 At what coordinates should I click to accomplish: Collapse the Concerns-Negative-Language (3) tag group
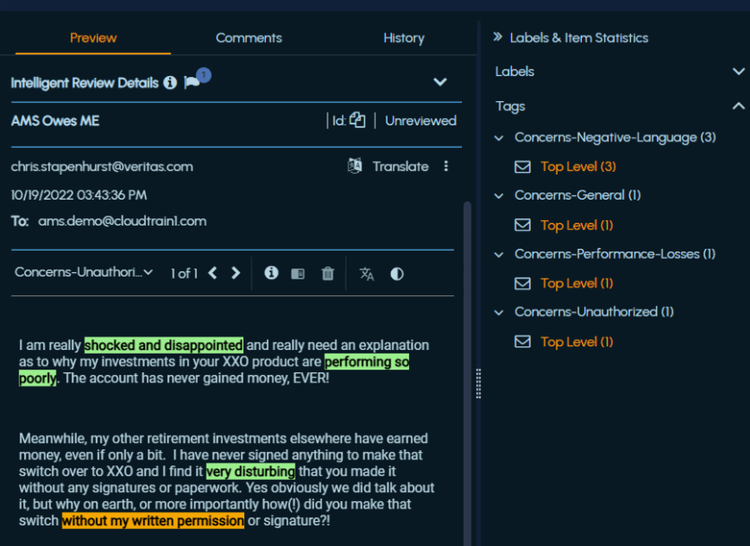(499, 138)
